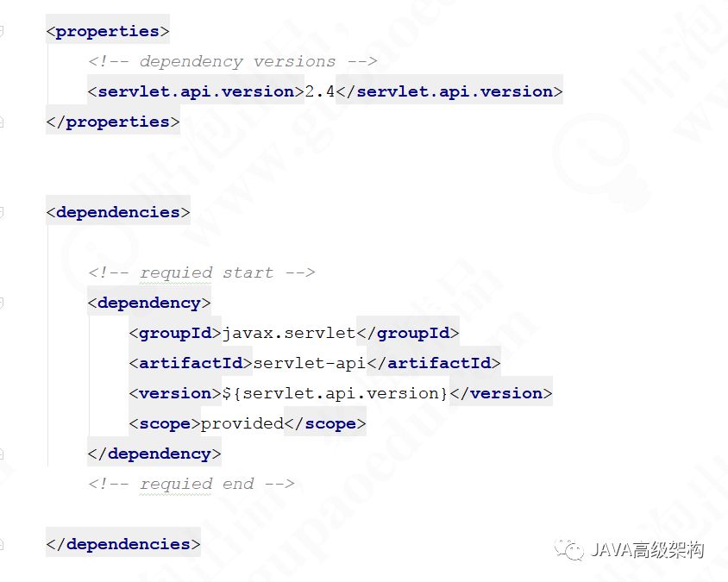The image size is (728, 582).
Task: Click the closing artifactId tag
Action: [x=434, y=363]
